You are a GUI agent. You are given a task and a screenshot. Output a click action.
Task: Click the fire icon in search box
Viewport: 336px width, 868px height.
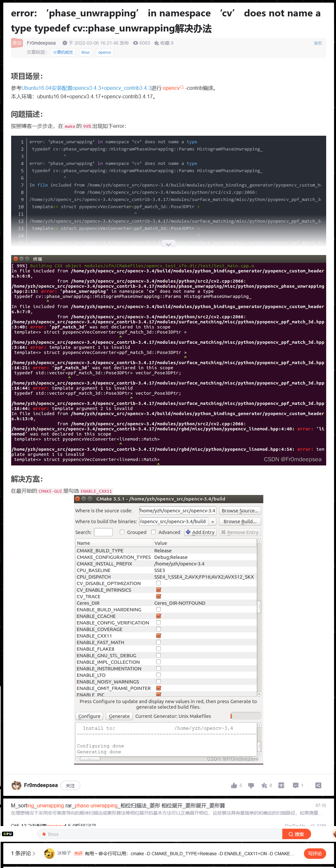(44, 834)
